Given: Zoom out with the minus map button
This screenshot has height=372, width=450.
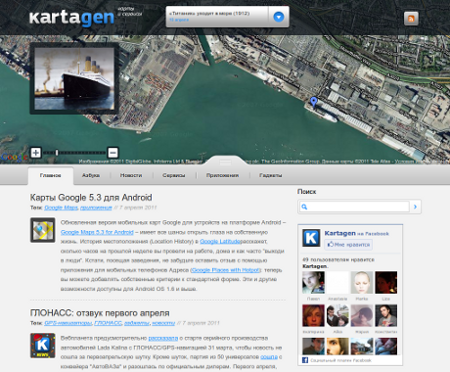Looking at the screenshot, I should [113, 153].
